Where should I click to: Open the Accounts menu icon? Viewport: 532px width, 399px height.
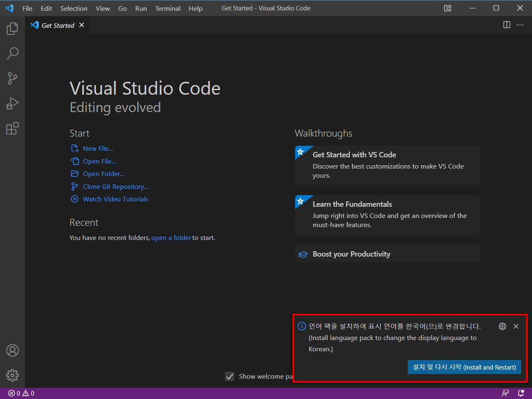(x=12, y=350)
